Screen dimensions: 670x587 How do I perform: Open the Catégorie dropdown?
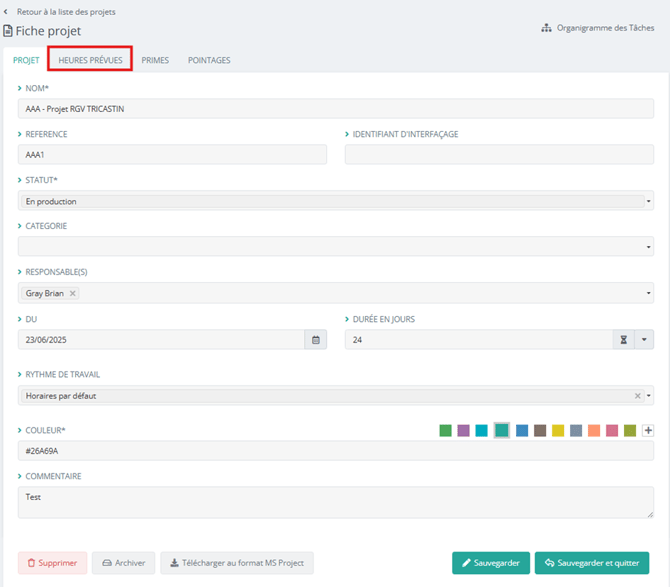point(648,247)
